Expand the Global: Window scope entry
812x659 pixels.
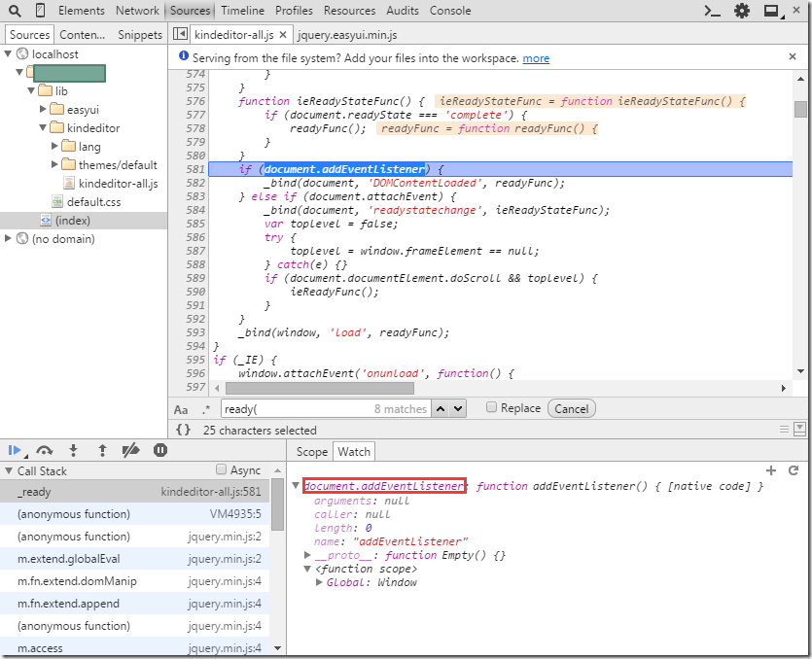point(320,582)
